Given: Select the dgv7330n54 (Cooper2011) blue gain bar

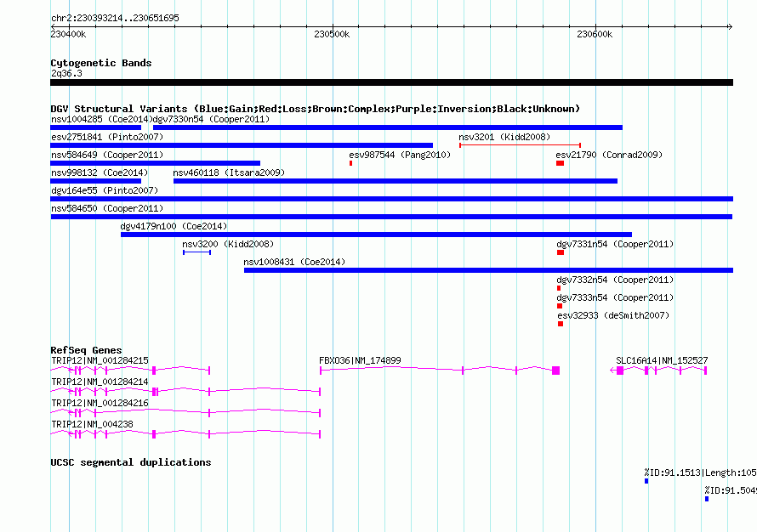Looking at the screenshot, I should [388, 127].
